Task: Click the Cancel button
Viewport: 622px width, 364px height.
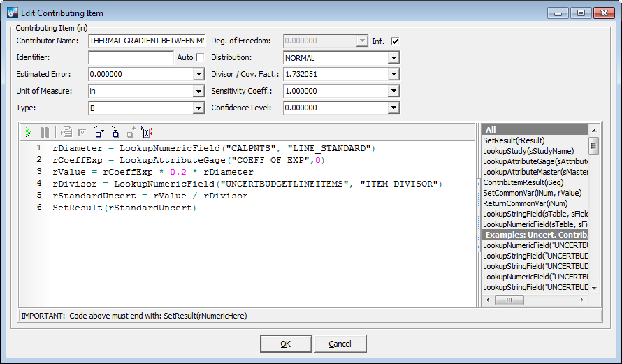Action: pos(340,344)
